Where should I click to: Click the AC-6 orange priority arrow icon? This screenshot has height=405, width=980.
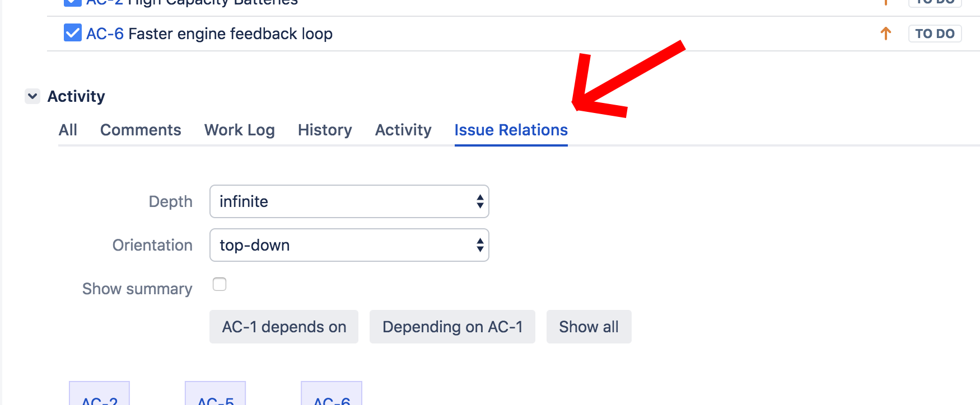(x=885, y=34)
